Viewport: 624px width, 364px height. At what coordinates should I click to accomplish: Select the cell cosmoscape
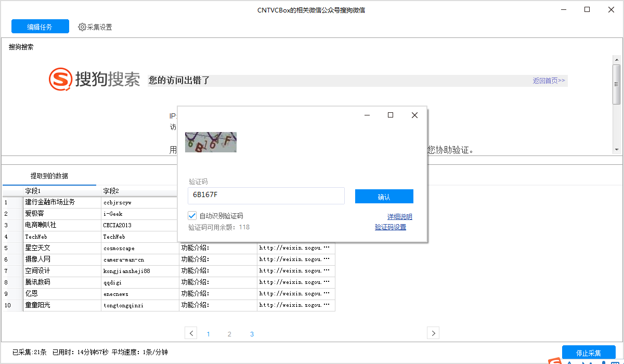point(140,248)
